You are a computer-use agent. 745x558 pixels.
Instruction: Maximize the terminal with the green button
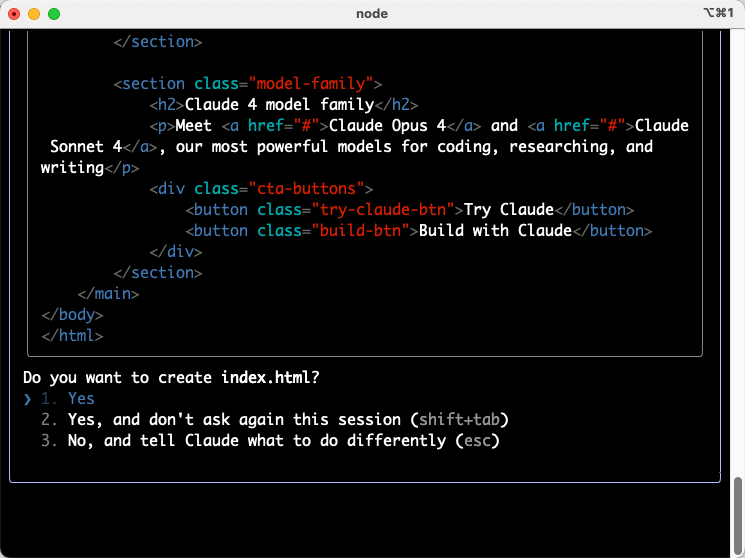(x=54, y=14)
